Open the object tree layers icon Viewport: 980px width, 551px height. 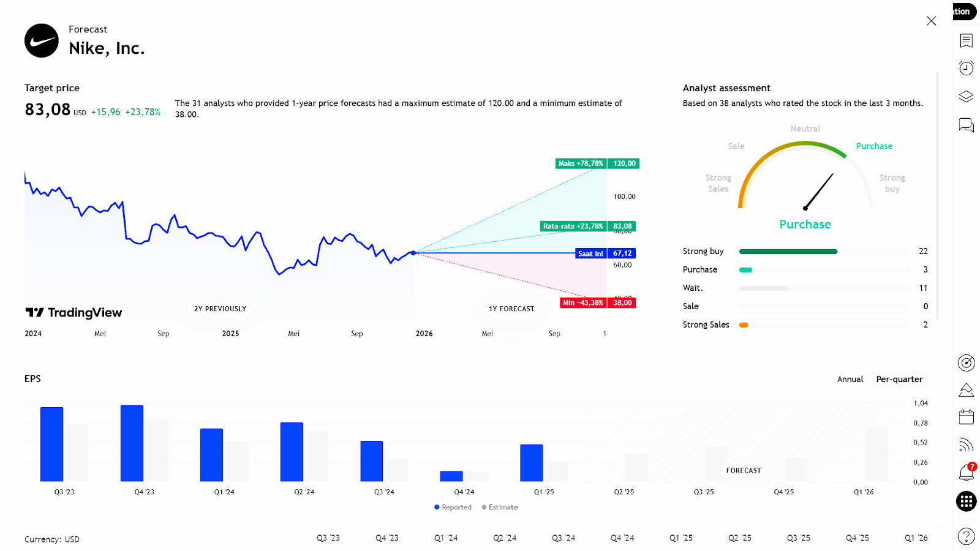966,97
